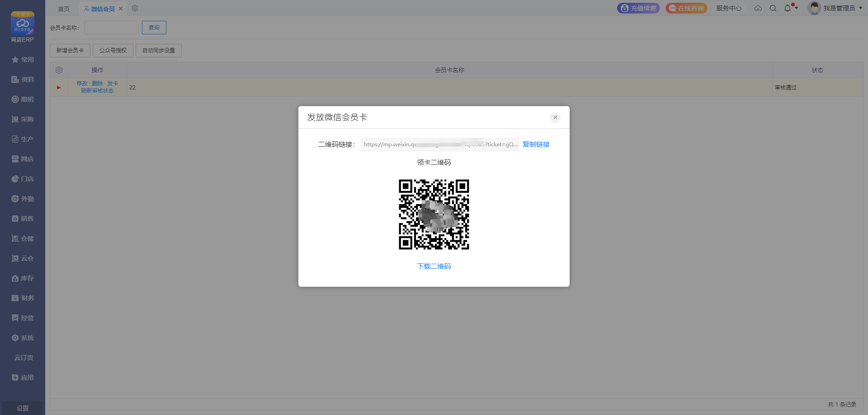The image size is (868, 415).
Task: Open the 财务 finance sidebar section
Action: click(x=23, y=298)
